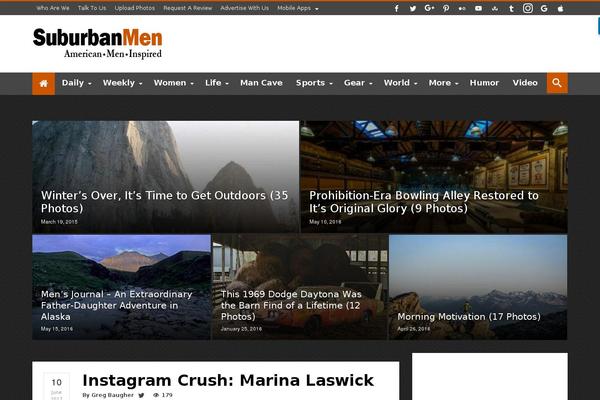Screen dimensions: 600x400
Task: Open the Google Plus social icon
Action: [429, 8]
